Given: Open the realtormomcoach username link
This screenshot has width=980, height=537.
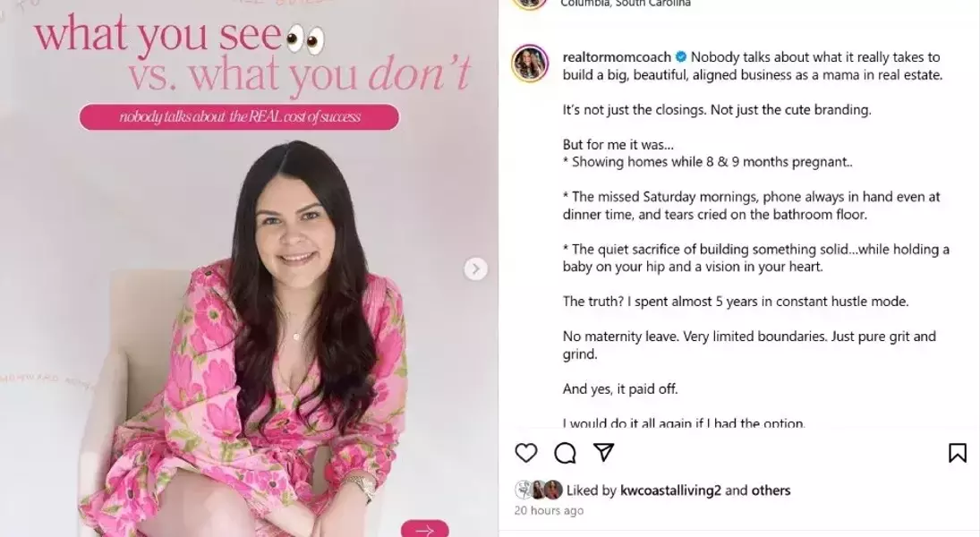Looking at the screenshot, I should [617, 57].
